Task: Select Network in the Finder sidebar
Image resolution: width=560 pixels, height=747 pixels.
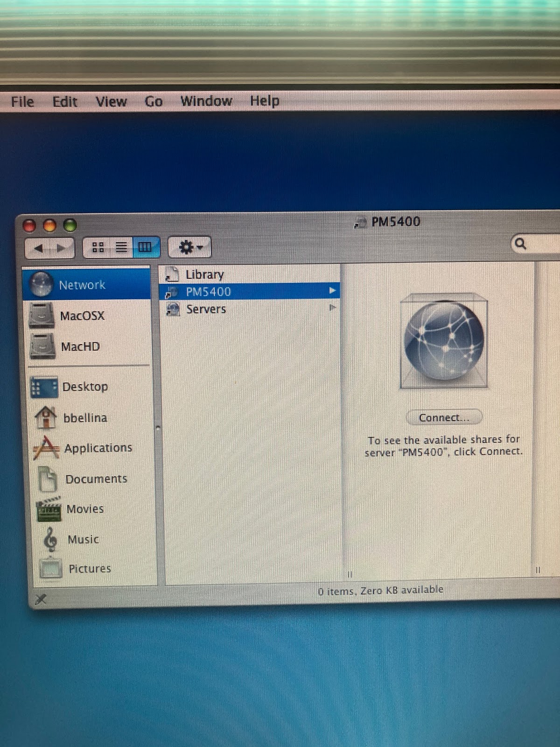Action: pyautogui.click(x=86, y=284)
